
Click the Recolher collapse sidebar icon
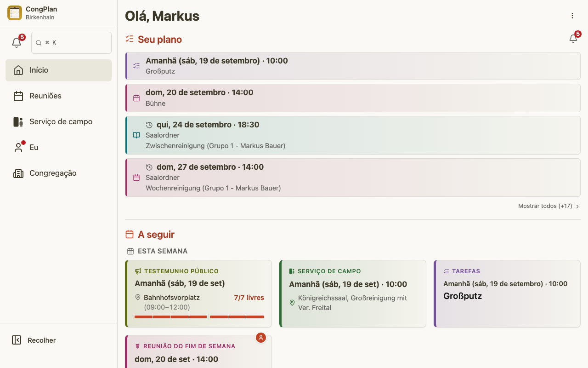17,340
